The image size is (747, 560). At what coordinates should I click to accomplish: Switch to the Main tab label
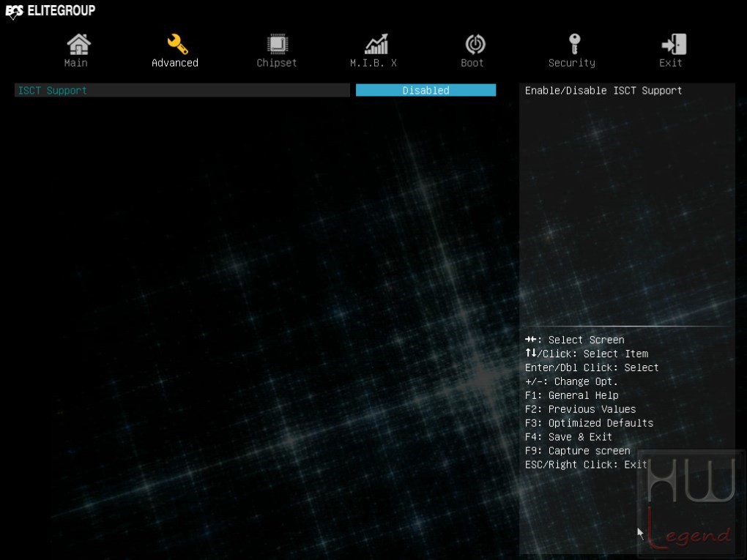[75, 63]
